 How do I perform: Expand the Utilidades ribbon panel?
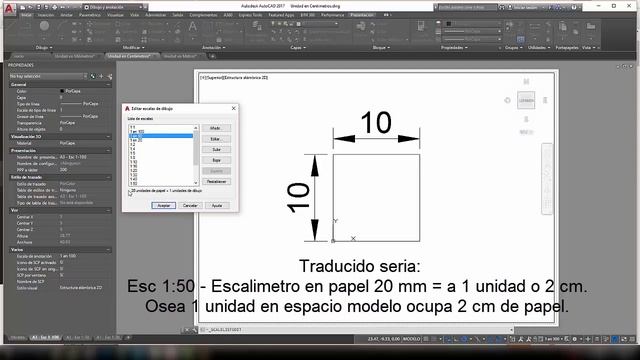tap(539, 48)
